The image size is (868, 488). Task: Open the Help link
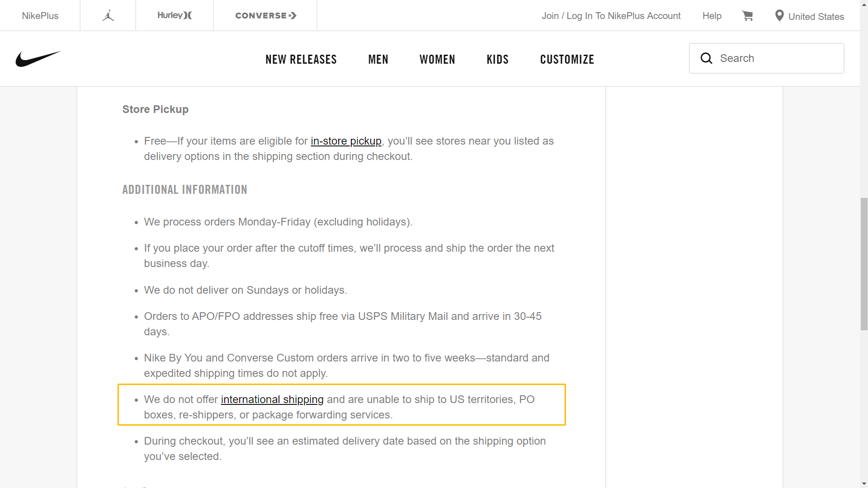pyautogui.click(x=712, y=16)
